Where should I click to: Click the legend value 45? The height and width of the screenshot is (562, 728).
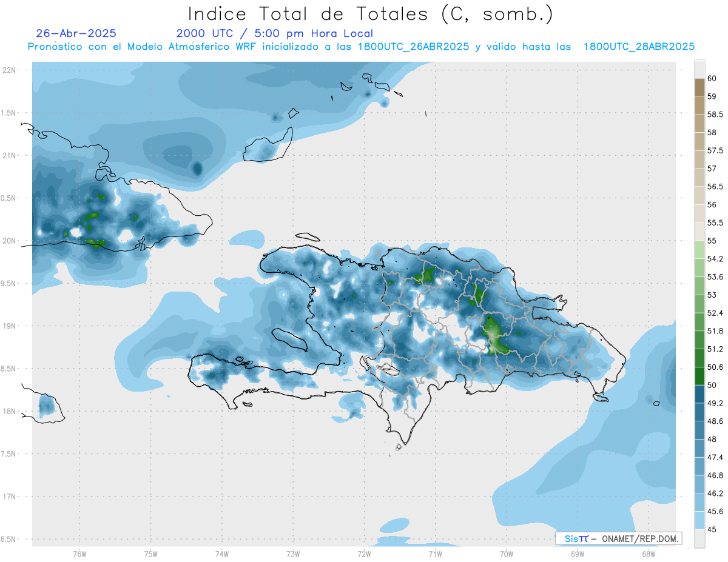[x=712, y=530]
